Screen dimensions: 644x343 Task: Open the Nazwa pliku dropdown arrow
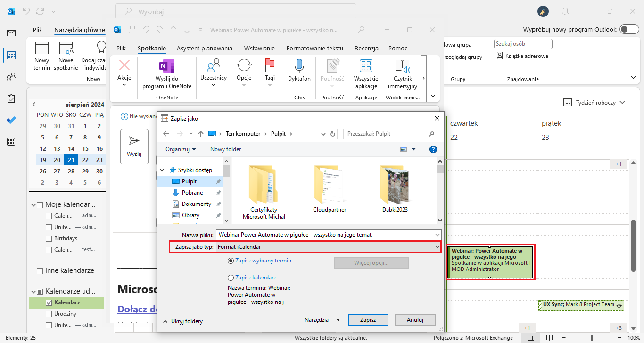coord(437,234)
